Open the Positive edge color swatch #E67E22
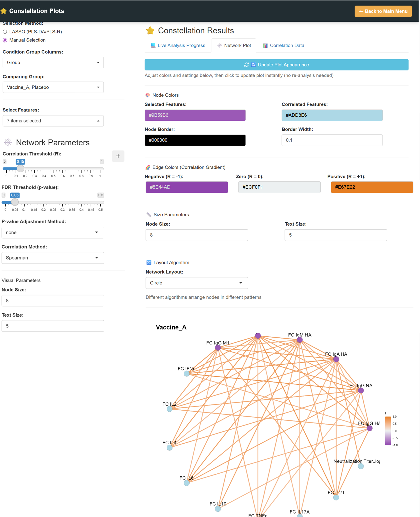The height and width of the screenshot is (517, 420). (x=372, y=187)
